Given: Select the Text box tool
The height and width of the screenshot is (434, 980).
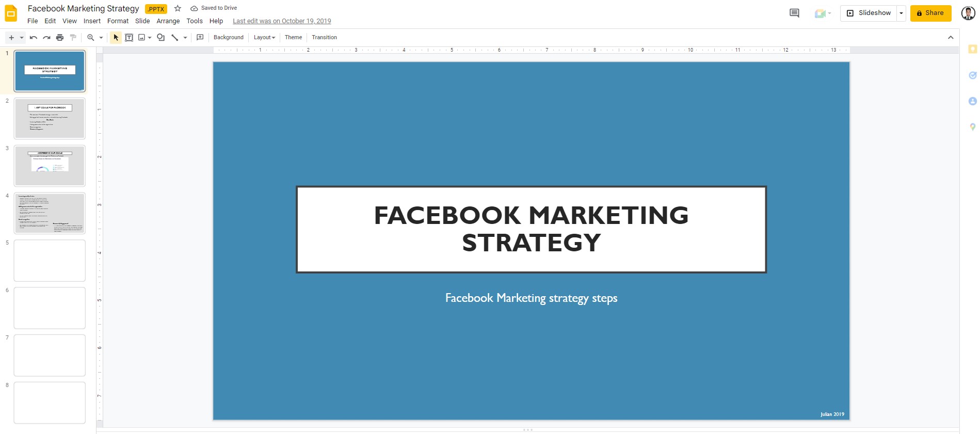Looking at the screenshot, I should (x=129, y=38).
